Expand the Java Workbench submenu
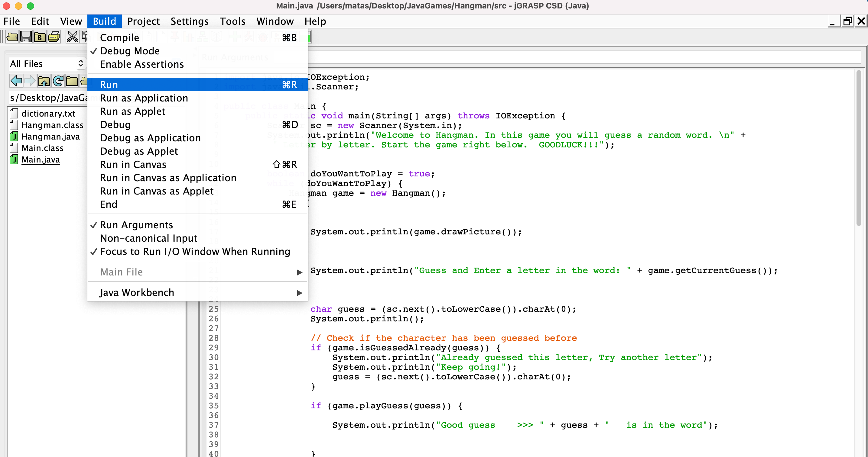 pos(197,292)
